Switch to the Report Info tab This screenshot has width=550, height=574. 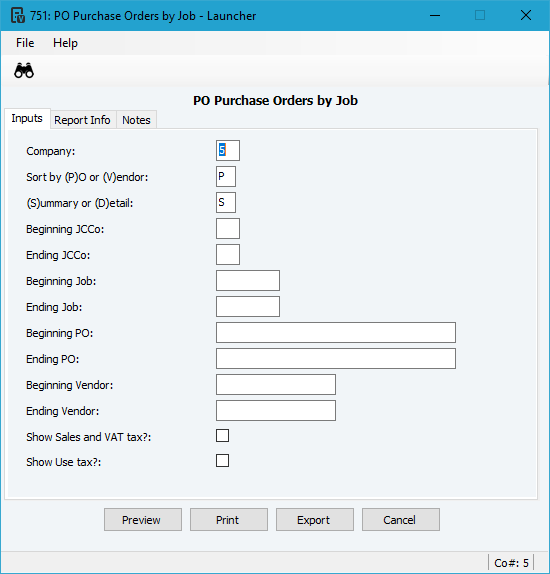(x=82, y=120)
